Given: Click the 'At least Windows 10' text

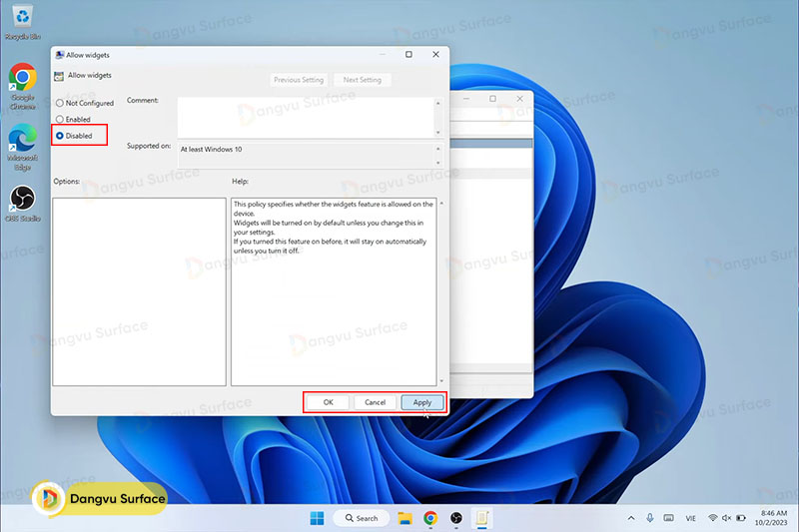Looking at the screenshot, I should 211,149.
